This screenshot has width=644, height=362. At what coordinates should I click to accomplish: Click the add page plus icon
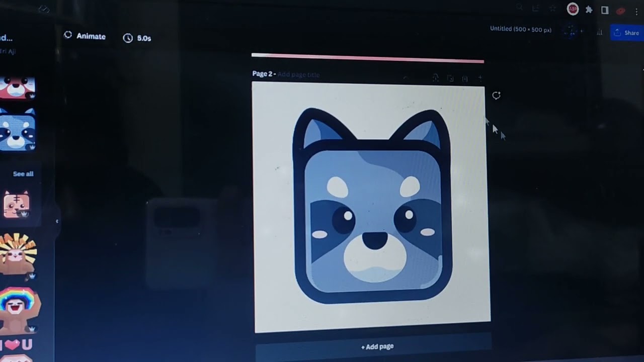click(479, 78)
